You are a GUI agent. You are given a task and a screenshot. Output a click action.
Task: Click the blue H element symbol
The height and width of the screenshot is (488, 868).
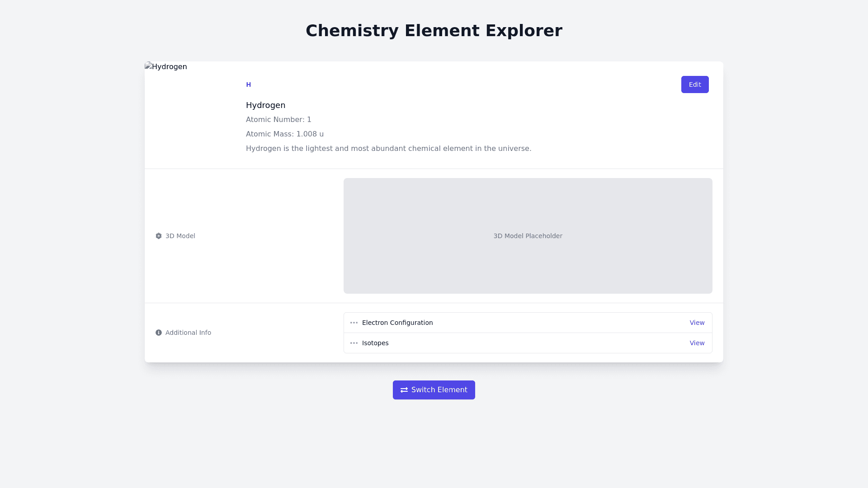248,84
